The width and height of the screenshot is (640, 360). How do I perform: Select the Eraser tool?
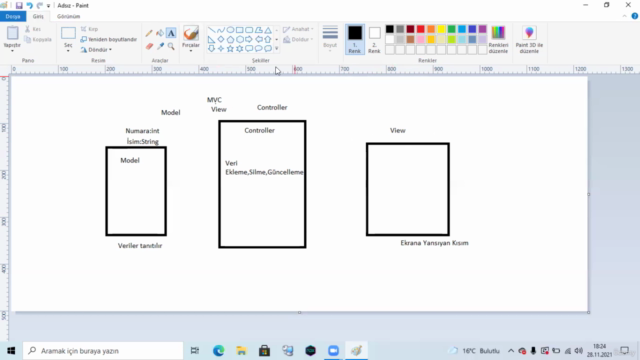[x=149, y=46]
